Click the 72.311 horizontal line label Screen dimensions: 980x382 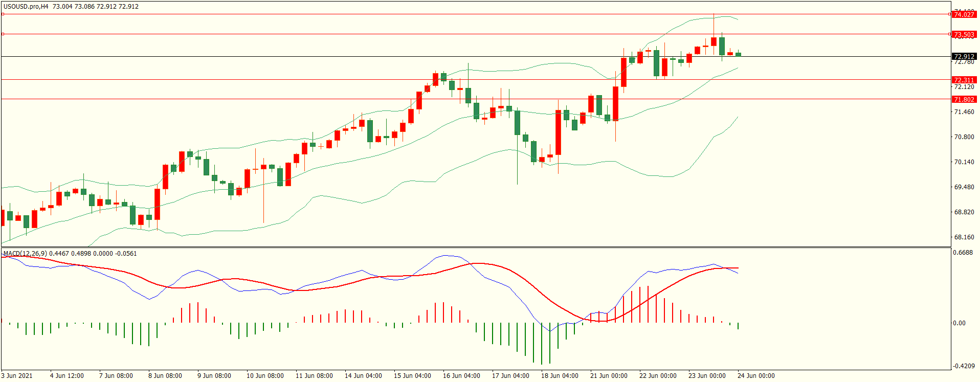coord(964,80)
